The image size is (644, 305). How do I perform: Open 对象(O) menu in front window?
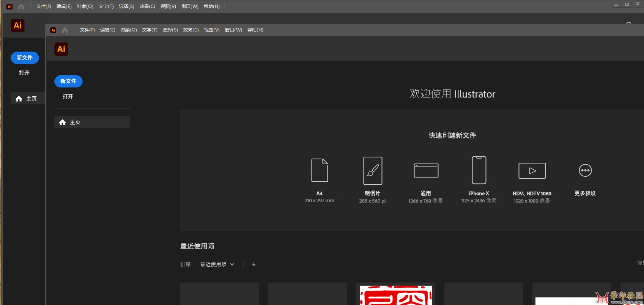point(129,30)
